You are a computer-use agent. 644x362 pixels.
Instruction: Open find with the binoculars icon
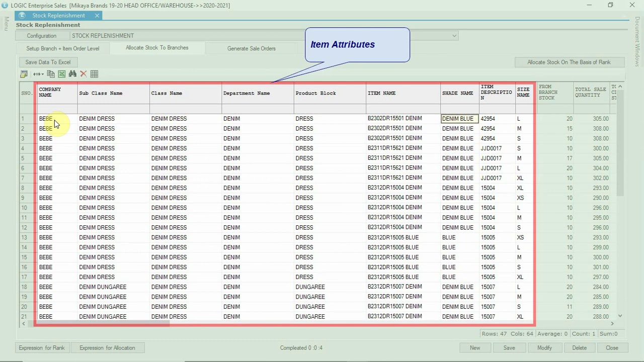[x=72, y=74]
